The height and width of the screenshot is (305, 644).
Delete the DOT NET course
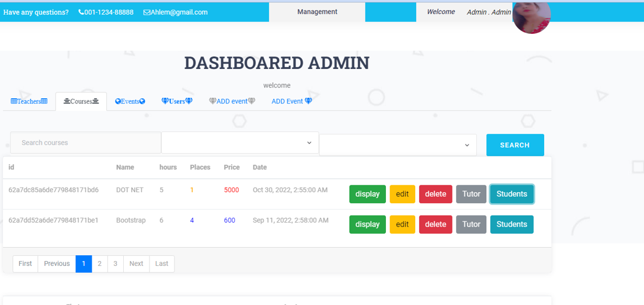point(436,194)
